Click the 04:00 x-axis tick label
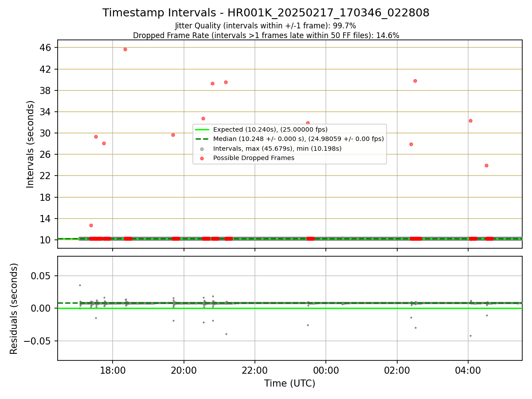The image size is (532, 399). point(468,370)
